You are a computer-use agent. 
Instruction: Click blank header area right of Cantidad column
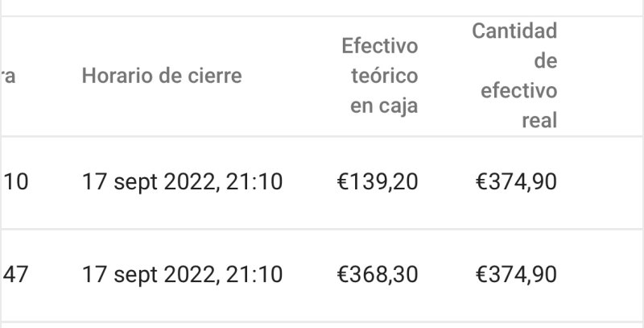(x=602, y=77)
